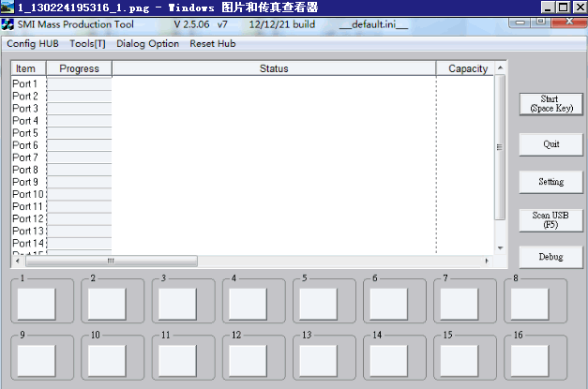This screenshot has height=389, width=588.
Task: Select the port 16 status box
Action: coord(530,360)
